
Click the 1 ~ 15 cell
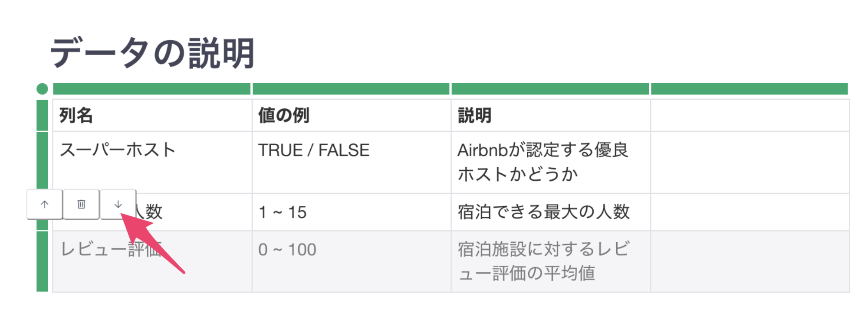pyautogui.click(x=352, y=212)
